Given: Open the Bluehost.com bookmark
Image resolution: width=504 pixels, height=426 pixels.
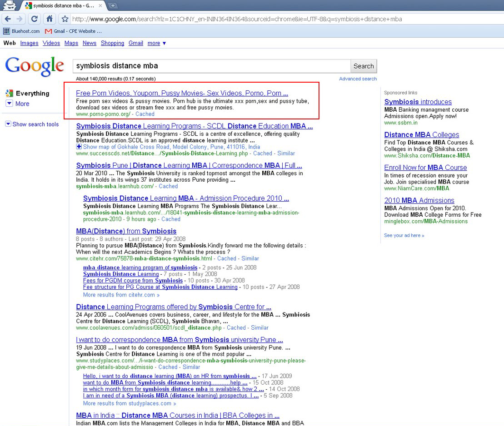Looking at the screenshot, I should pyautogui.click(x=21, y=31).
